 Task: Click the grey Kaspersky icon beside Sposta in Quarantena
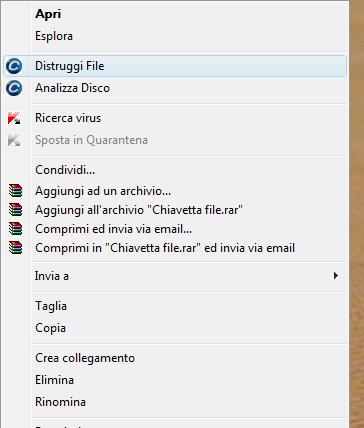point(14,140)
